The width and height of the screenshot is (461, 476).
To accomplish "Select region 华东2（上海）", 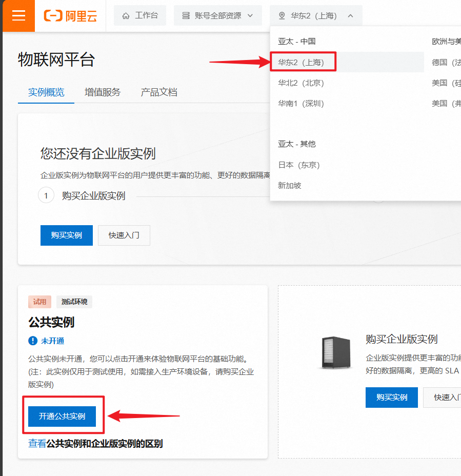I will pyautogui.click(x=347, y=62).
